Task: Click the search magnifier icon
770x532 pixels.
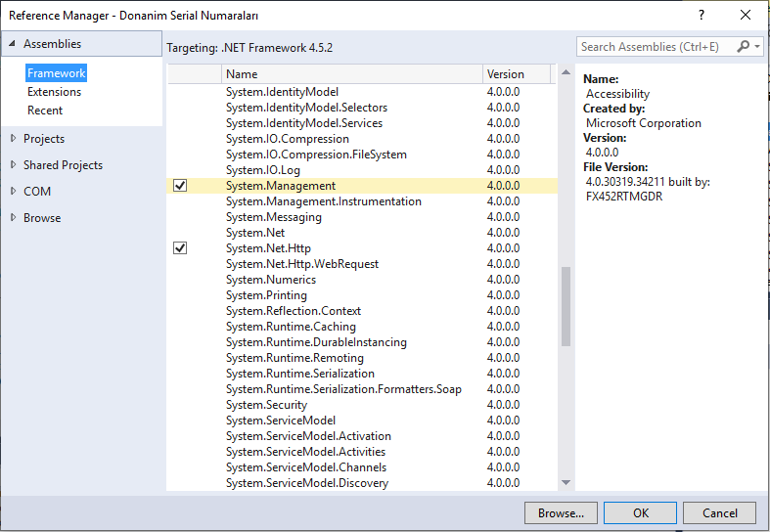Action: coord(743,46)
